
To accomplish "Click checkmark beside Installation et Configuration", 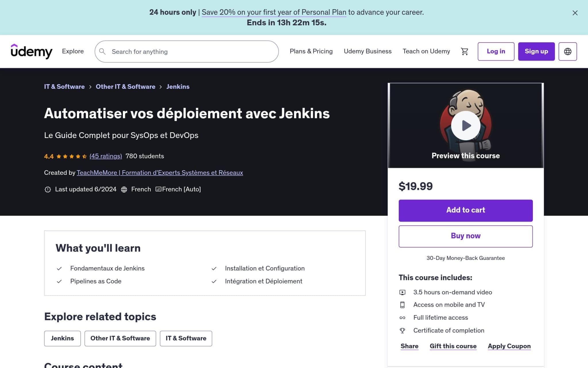I will point(214,269).
